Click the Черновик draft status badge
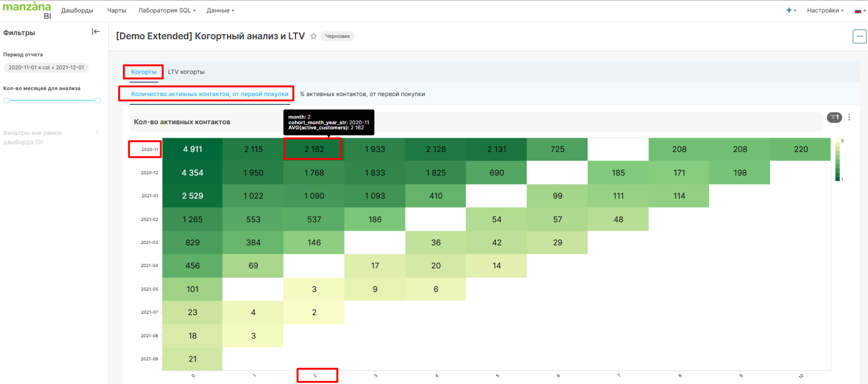Image resolution: width=868 pixels, height=384 pixels. [337, 36]
